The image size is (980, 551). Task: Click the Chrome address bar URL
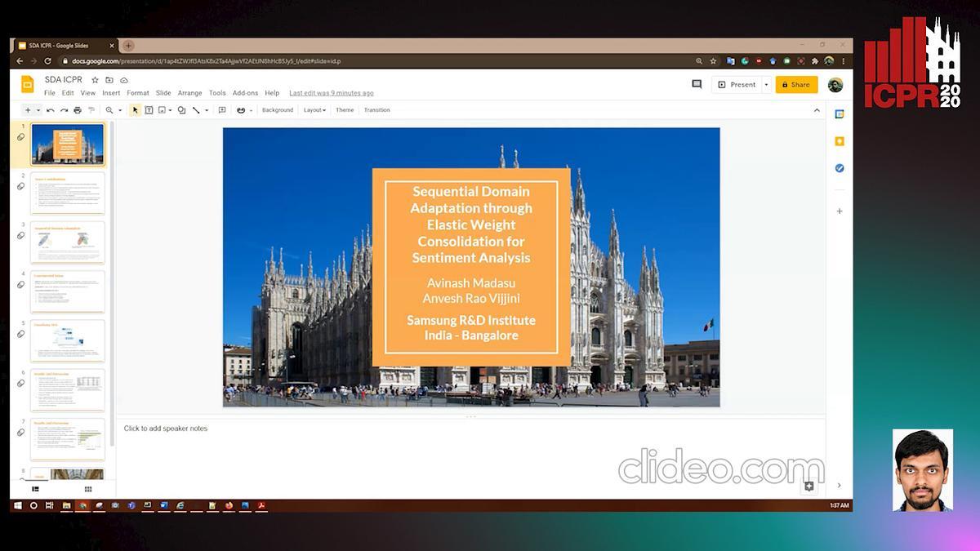pos(207,61)
